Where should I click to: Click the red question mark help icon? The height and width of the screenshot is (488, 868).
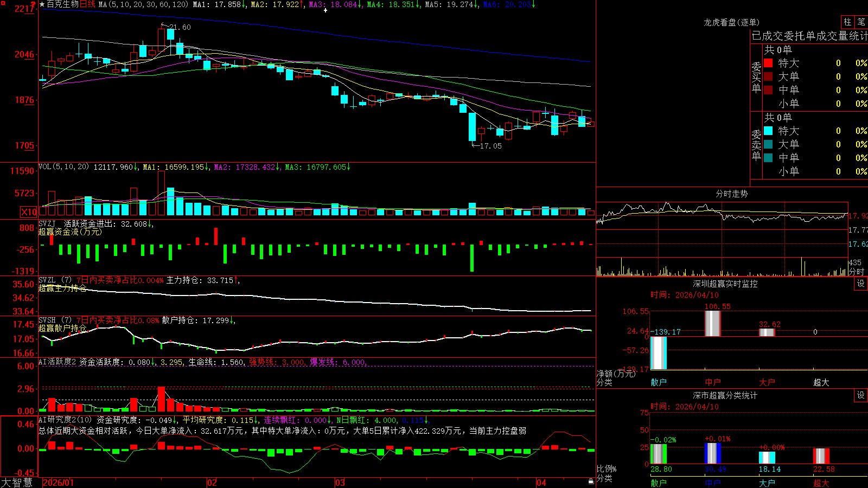(x=34, y=5)
